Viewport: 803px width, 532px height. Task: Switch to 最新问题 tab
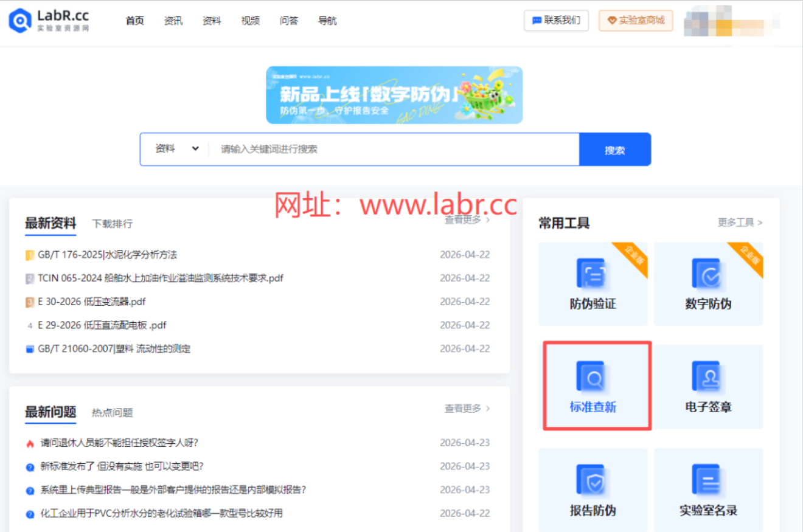coord(50,412)
